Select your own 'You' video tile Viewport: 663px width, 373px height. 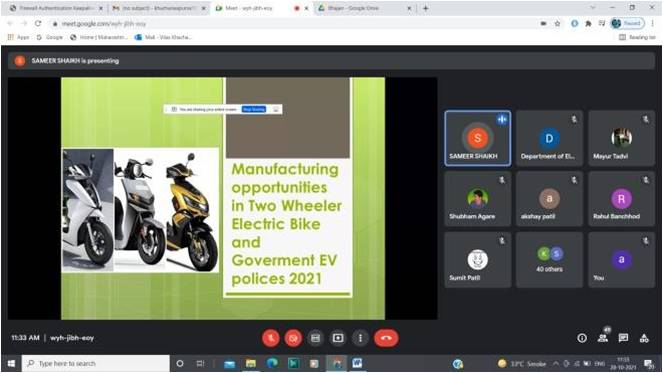[622, 260]
